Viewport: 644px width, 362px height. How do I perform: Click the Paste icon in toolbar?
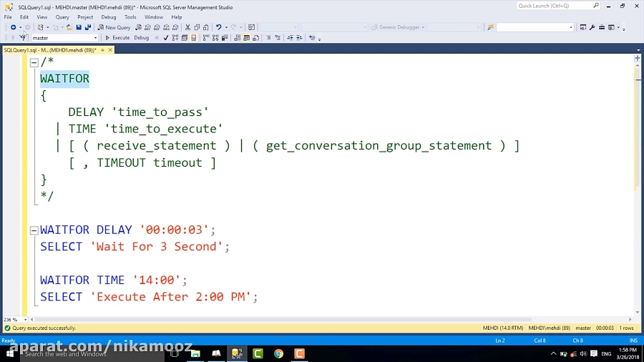point(206,27)
